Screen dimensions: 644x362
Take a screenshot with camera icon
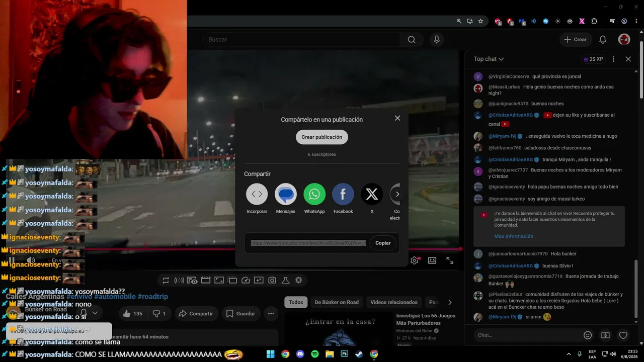pyautogui.click(x=272, y=280)
